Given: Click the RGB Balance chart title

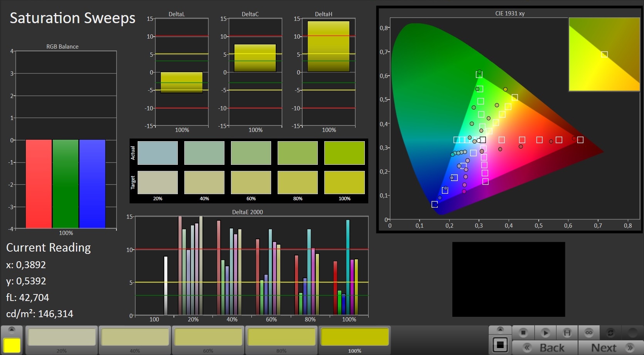Looking at the screenshot, I should [x=62, y=47].
